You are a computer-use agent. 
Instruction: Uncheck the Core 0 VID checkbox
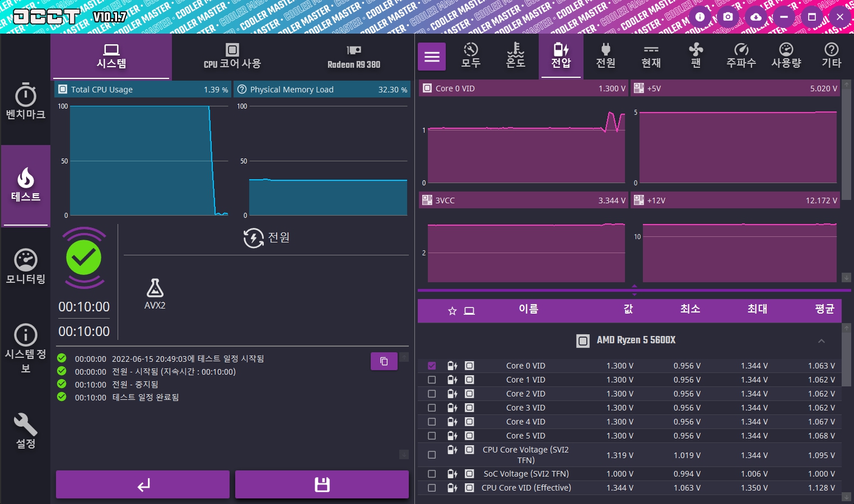click(432, 366)
